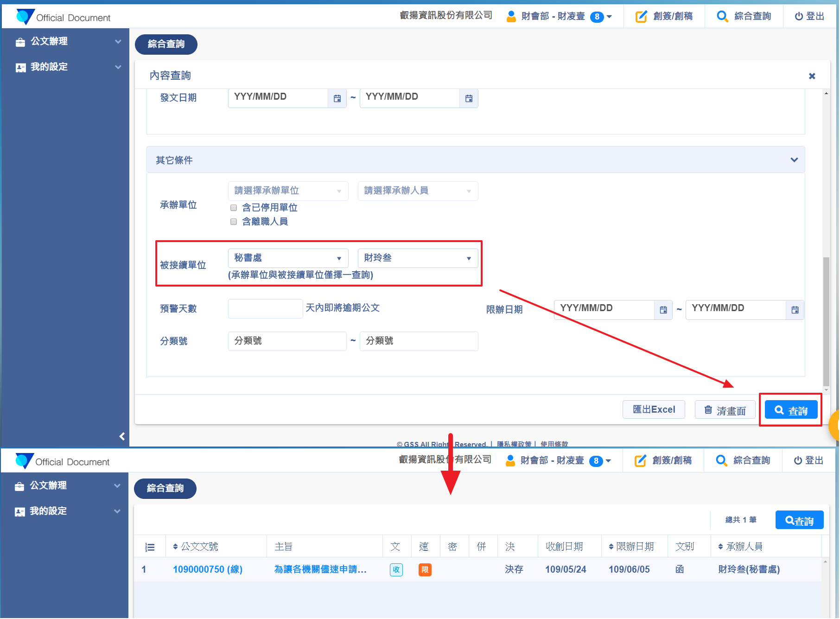Open document link 1090000750 (線)

tap(208, 570)
